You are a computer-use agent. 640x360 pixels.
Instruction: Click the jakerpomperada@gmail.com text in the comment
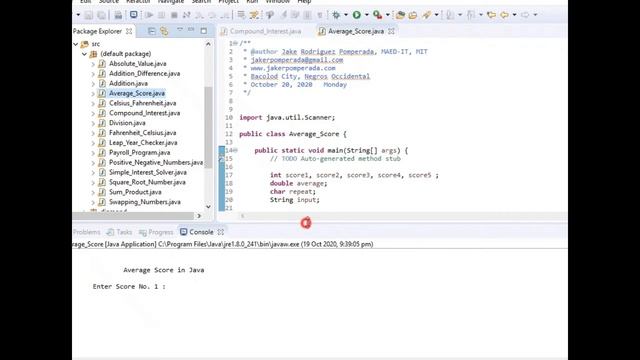297,60
